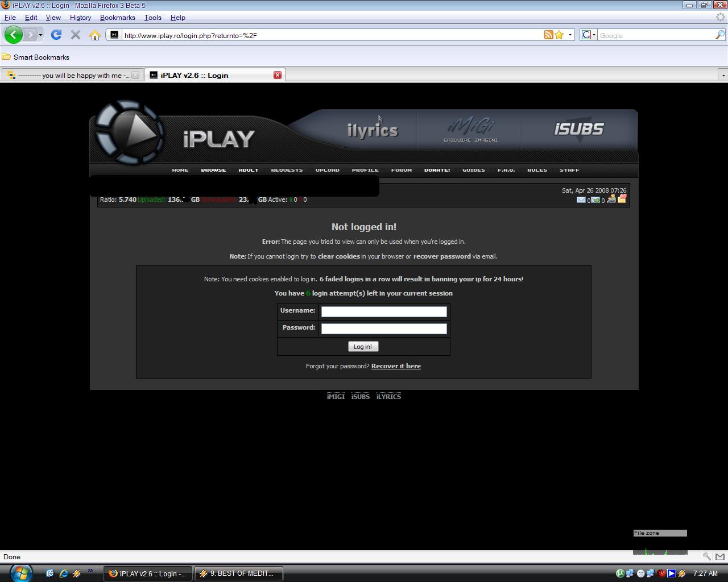728x582 pixels.
Task: Close the 'you will be happy' tab
Action: point(135,75)
